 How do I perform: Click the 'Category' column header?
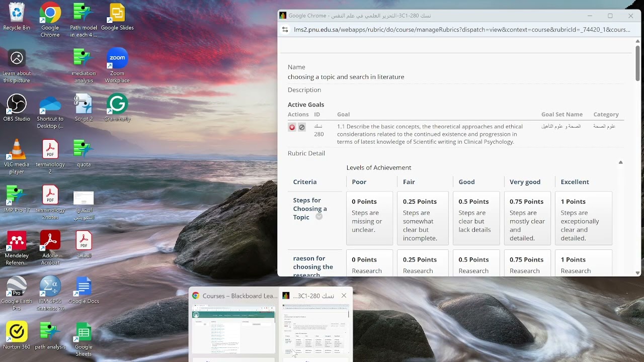(606, 115)
